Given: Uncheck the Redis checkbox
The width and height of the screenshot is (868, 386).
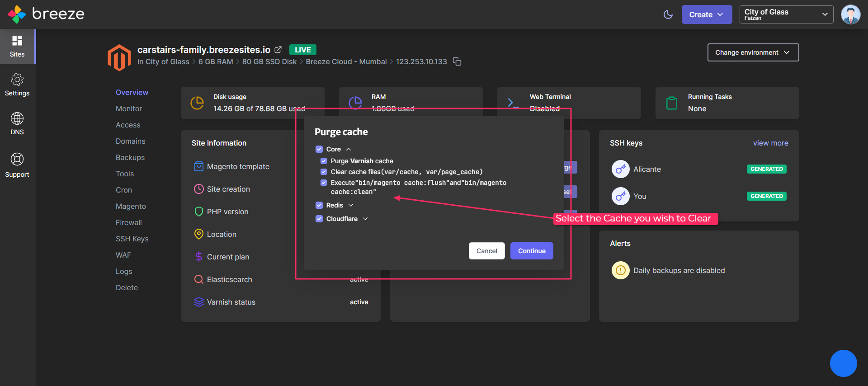Looking at the screenshot, I should point(319,205).
